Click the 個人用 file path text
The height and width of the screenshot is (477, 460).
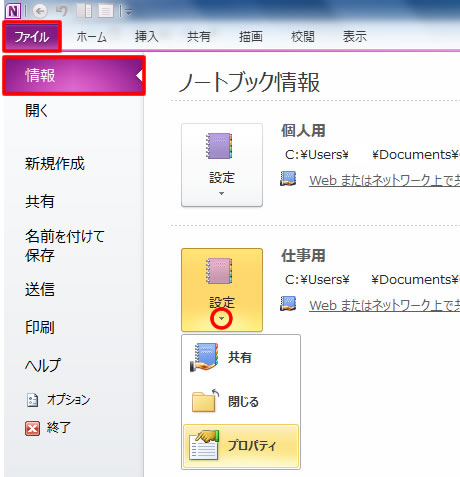click(372, 155)
